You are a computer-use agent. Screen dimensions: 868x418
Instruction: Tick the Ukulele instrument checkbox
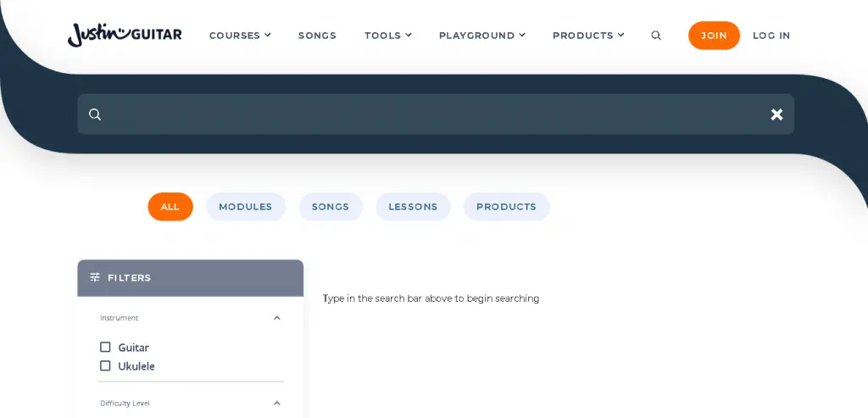pos(106,365)
